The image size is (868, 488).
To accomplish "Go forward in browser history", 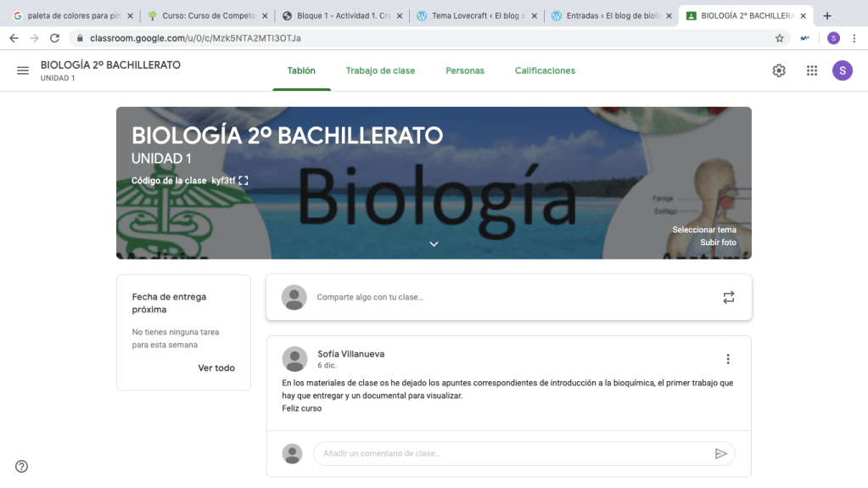I will click(x=34, y=38).
